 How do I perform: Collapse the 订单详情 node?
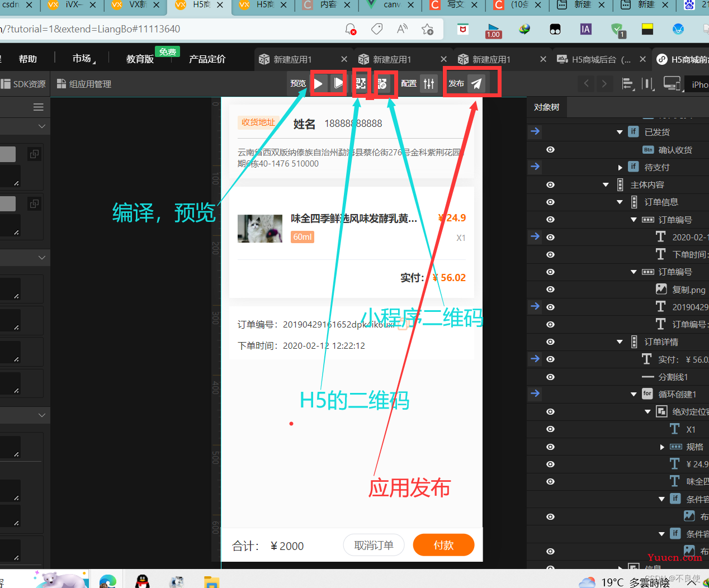(620, 342)
